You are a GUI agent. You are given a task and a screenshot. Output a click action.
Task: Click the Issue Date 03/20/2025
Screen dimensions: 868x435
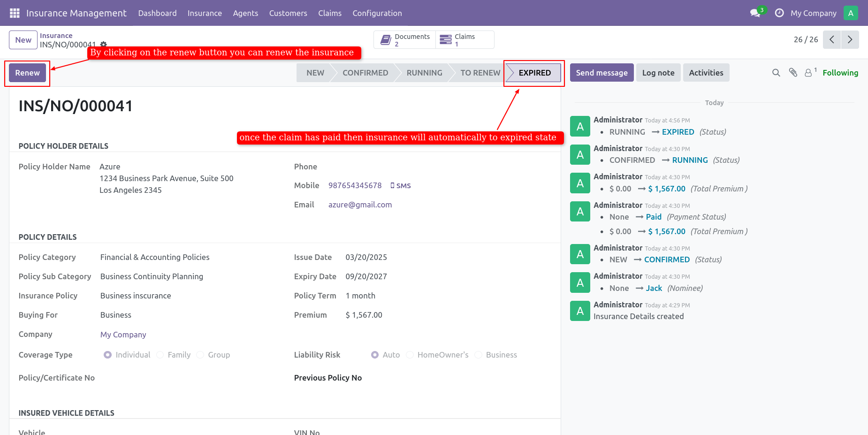pyautogui.click(x=366, y=257)
